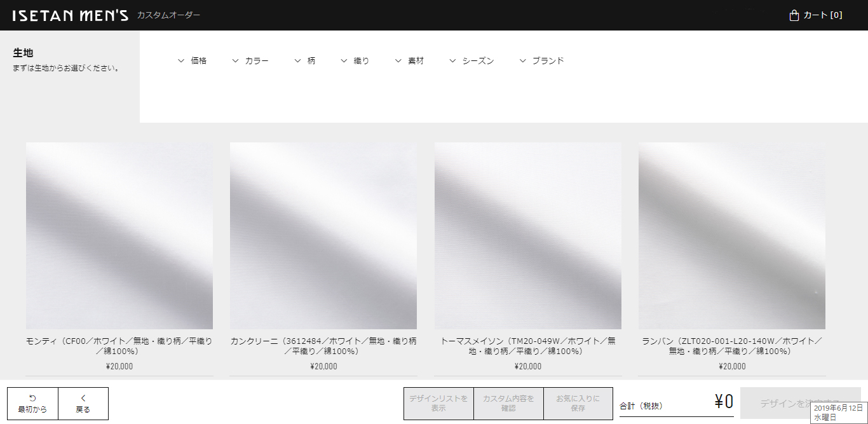
Task: Select the モンティ white fabric thumbnail
Action: tap(119, 236)
